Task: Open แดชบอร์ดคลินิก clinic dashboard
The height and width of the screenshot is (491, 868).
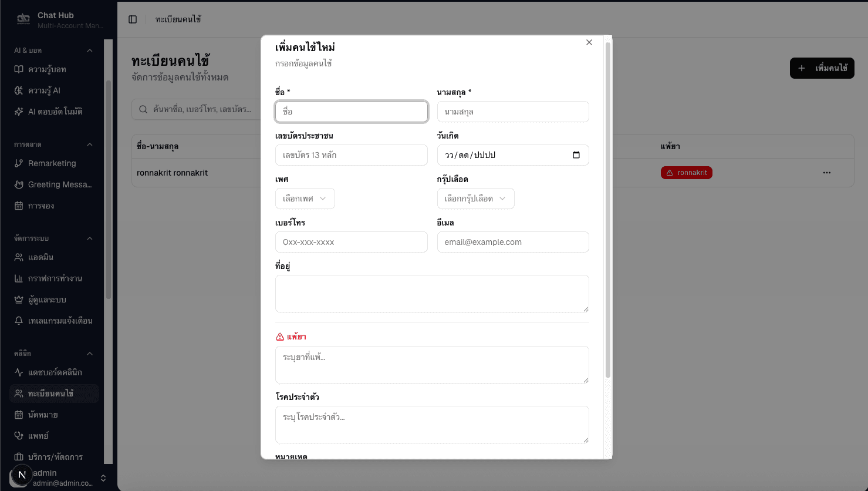Action: point(55,372)
